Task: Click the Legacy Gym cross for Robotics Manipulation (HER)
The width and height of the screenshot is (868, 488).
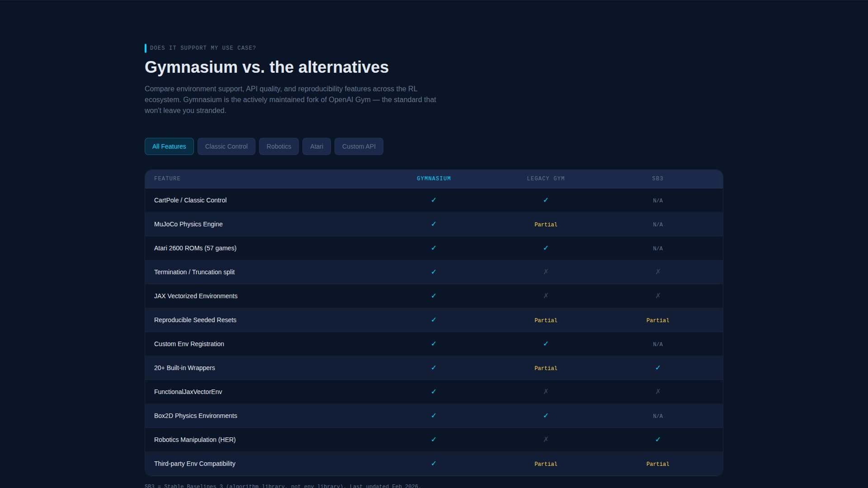Action: [x=546, y=440]
